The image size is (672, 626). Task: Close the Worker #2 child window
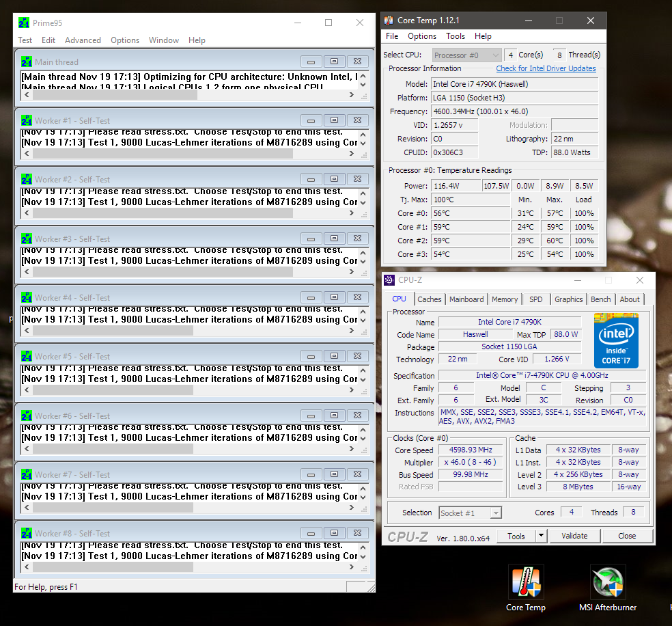357,179
